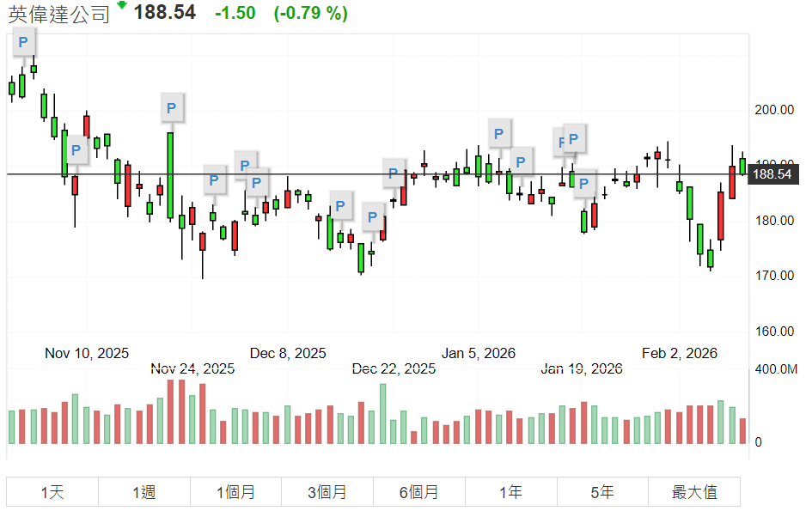Viewport: 812px width, 511px height.
Task: Click the last green candlestick on the right
Action: pos(742,166)
